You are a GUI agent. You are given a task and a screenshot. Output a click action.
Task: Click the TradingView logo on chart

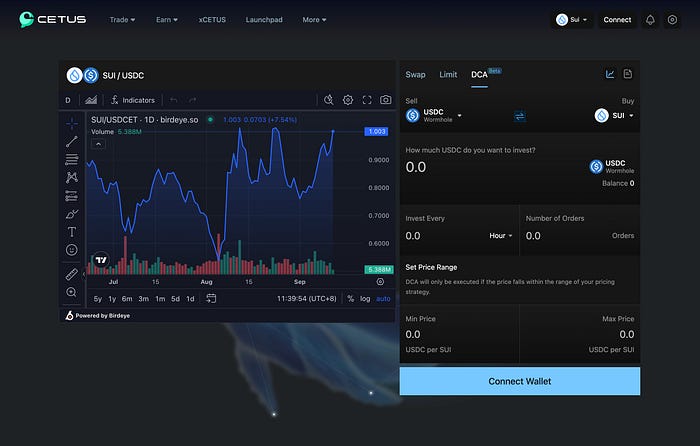[x=101, y=260]
